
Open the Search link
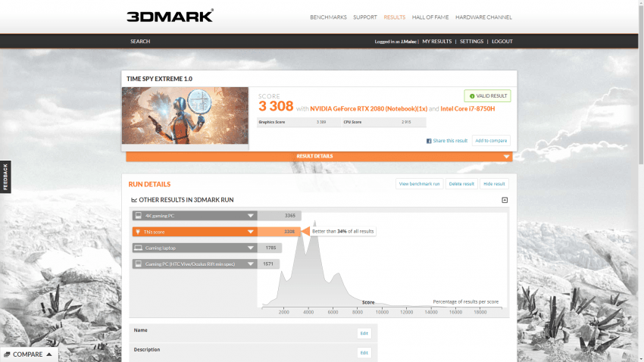click(x=140, y=42)
